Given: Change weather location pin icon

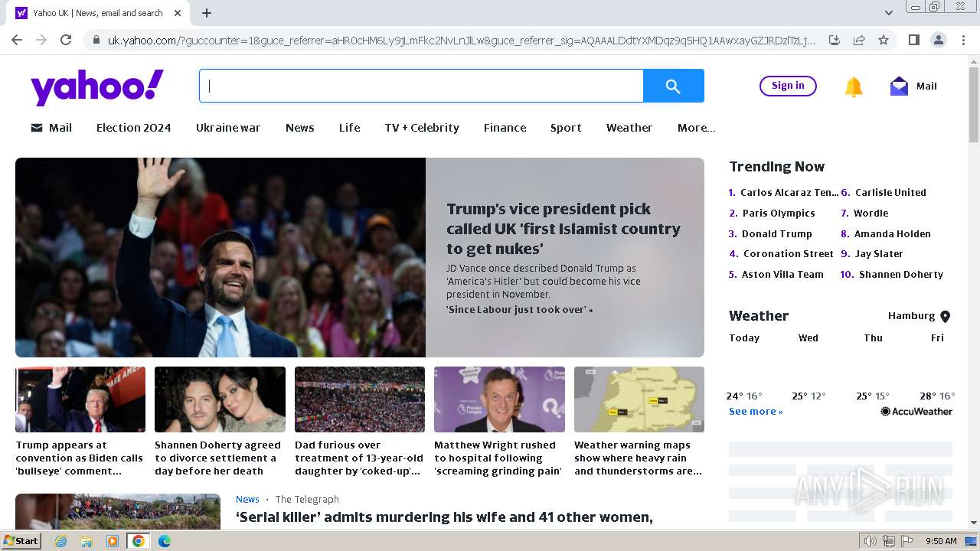Looking at the screenshot, I should pos(945,316).
